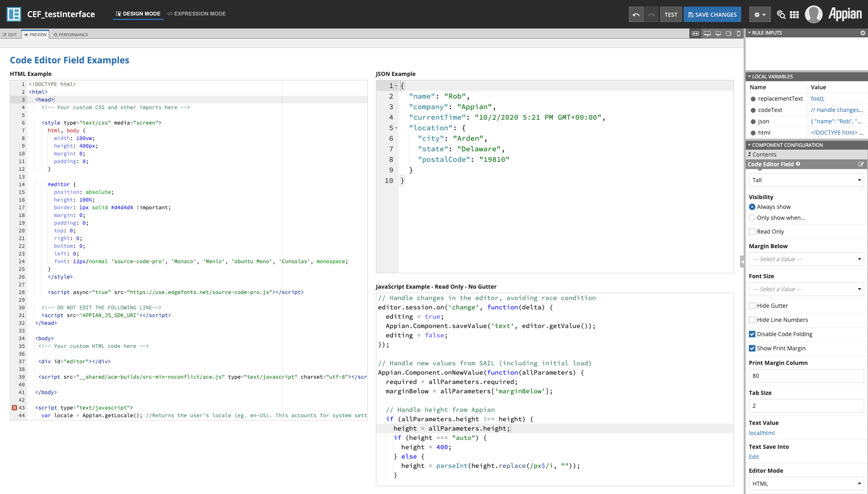Open the navigation grid menu
Viewport: 868px width, 494px height.
coord(794,15)
